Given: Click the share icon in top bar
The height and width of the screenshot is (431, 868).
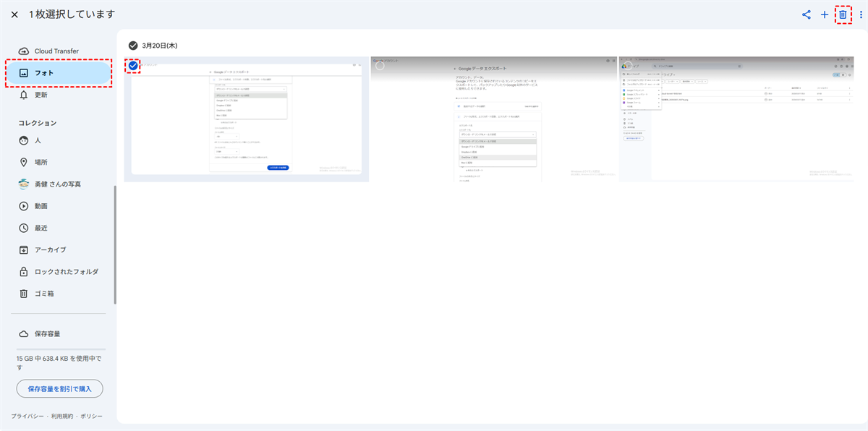Looking at the screenshot, I should point(807,14).
